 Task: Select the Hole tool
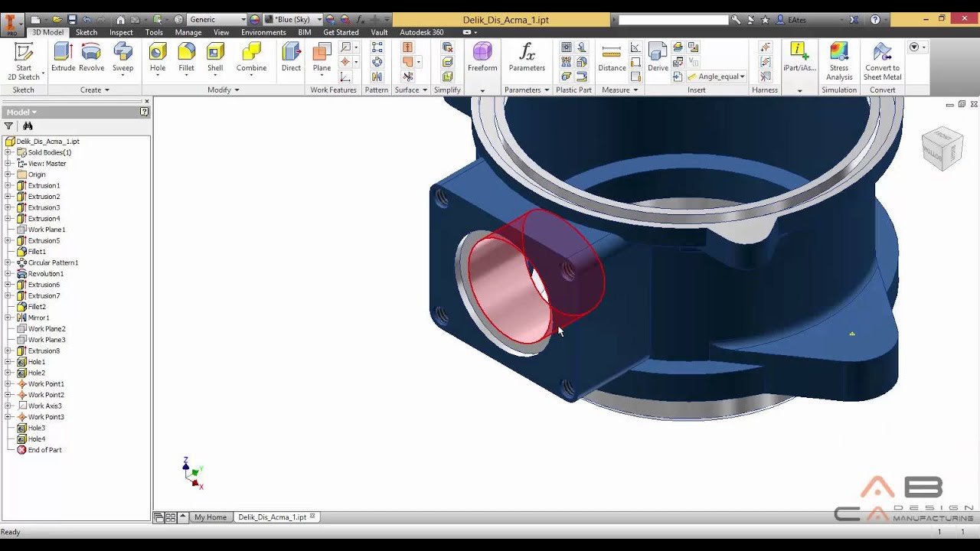point(158,58)
